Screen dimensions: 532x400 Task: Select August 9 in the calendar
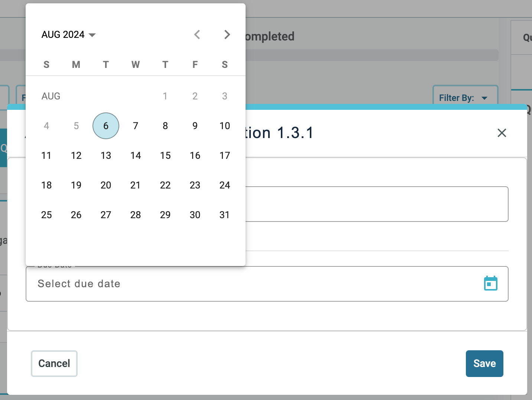[x=195, y=126]
